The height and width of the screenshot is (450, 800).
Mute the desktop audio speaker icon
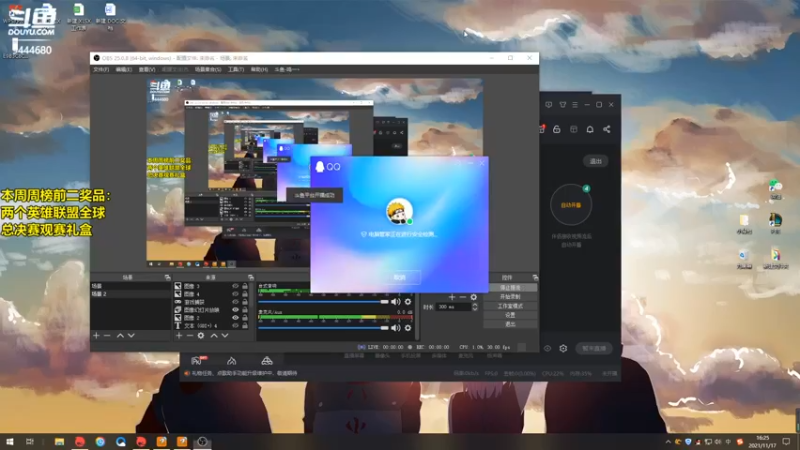395,302
